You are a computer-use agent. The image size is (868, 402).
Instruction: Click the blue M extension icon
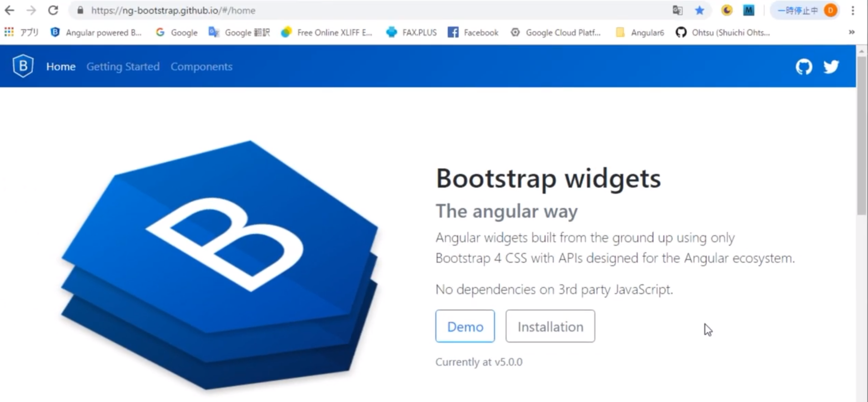[749, 10]
